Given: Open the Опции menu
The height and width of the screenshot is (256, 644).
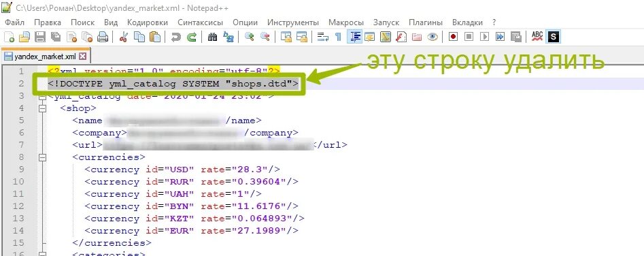Looking at the screenshot, I should pos(245,22).
